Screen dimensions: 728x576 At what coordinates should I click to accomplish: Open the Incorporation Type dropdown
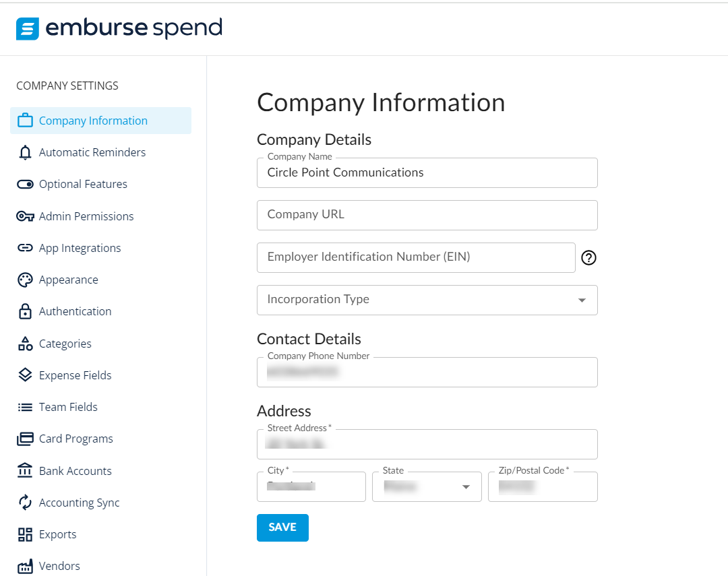click(x=581, y=300)
